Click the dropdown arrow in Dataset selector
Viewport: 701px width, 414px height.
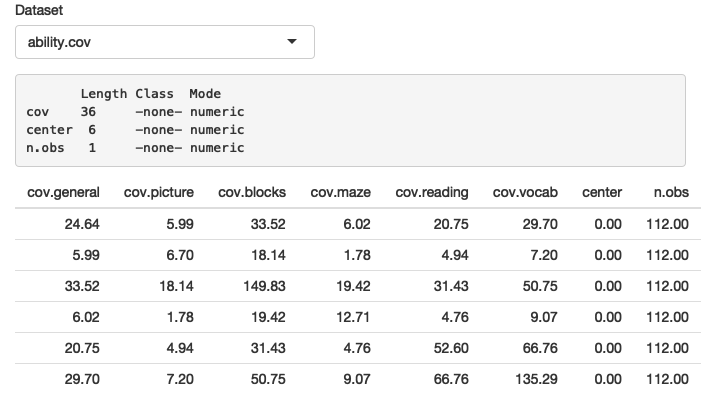(292, 43)
